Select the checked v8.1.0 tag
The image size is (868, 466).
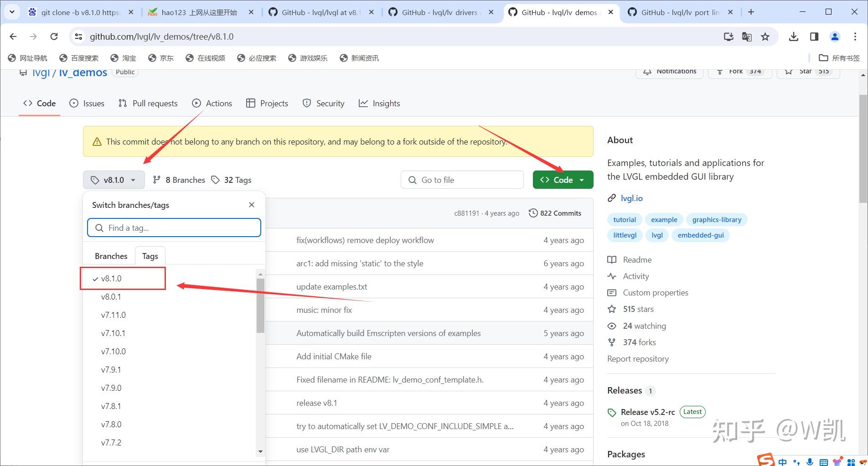pos(111,279)
